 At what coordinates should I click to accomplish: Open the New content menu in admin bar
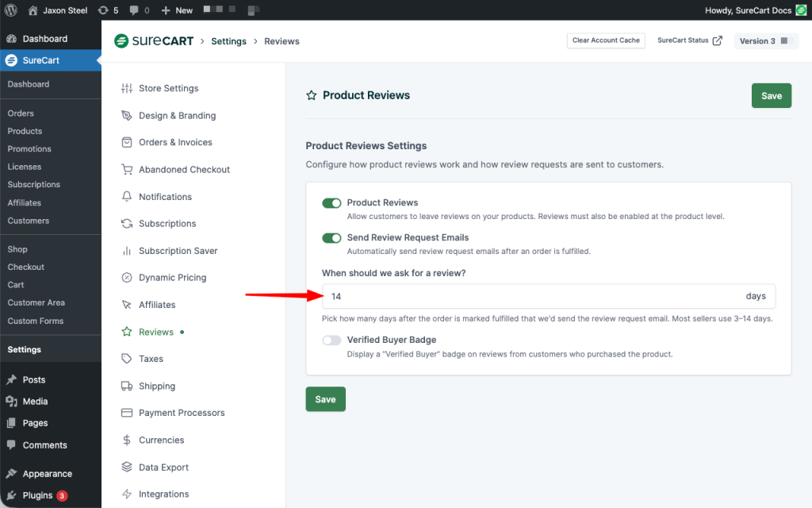click(x=177, y=10)
